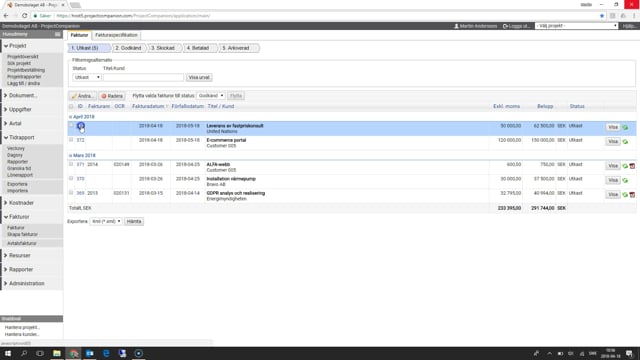Open the move-to-status Godkänd dropdown

(x=211, y=96)
